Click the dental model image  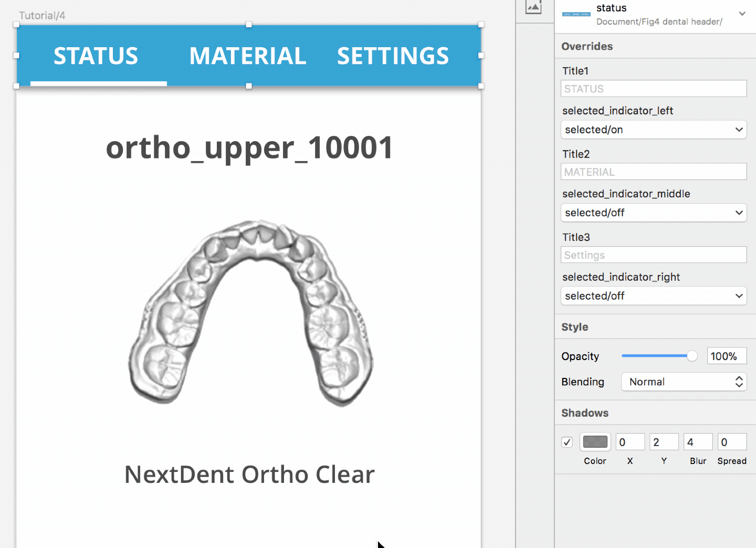pos(251,313)
